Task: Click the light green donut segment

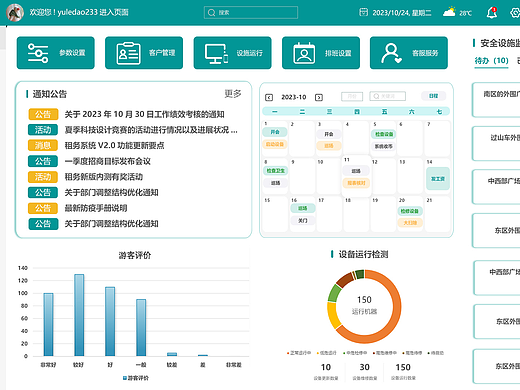Action: (334, 293)
